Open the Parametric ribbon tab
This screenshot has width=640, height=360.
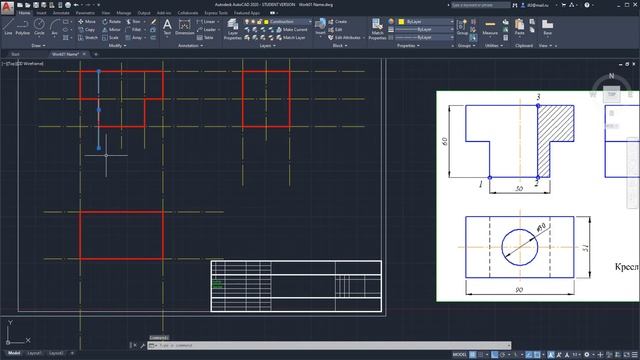click(85, 13)
